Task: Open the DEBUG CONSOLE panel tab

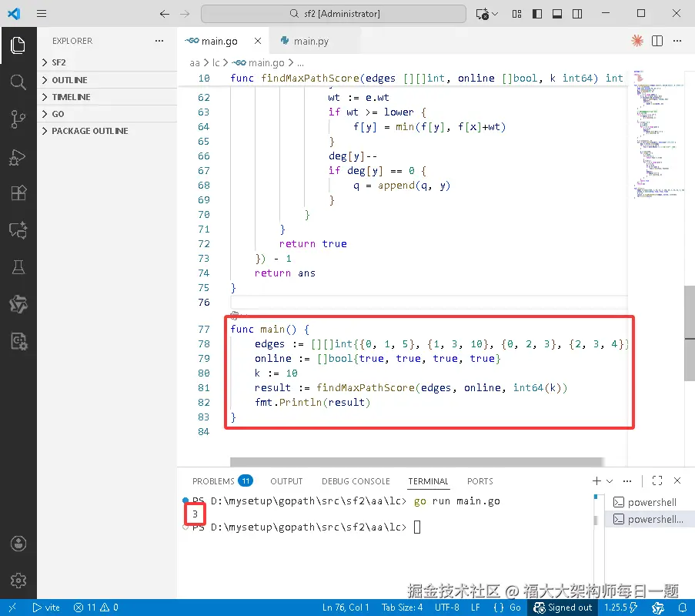Action: (356, 481)
